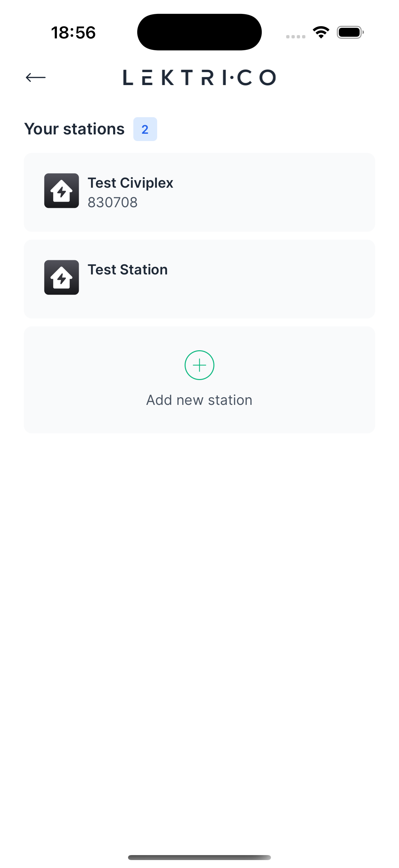Tap the cellular signal dots indicator

(296, 36)
